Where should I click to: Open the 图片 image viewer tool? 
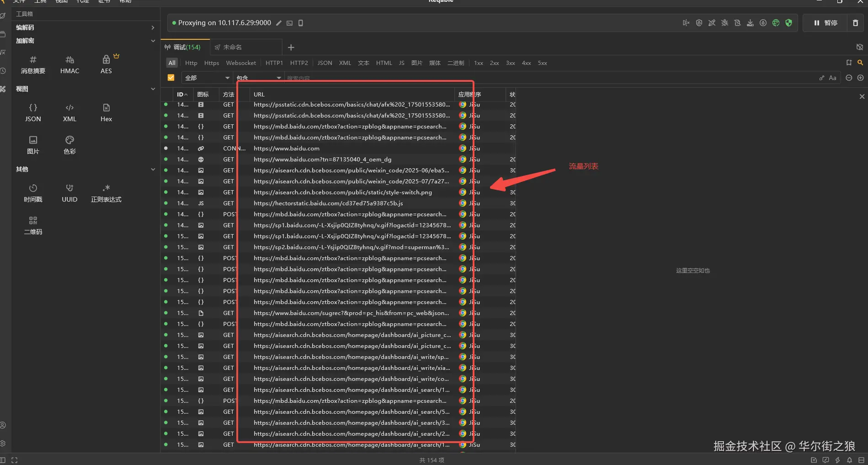33,145
